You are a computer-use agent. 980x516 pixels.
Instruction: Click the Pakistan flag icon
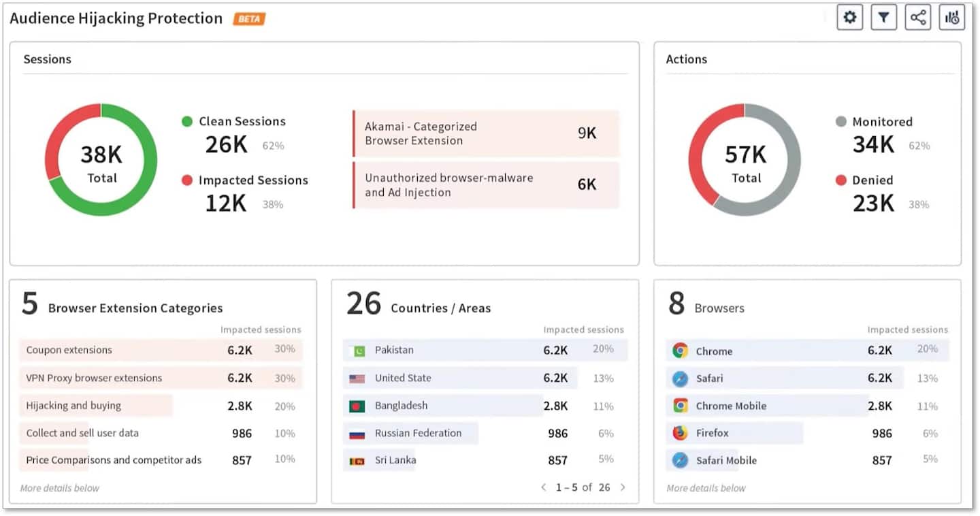tap(357, 351)
